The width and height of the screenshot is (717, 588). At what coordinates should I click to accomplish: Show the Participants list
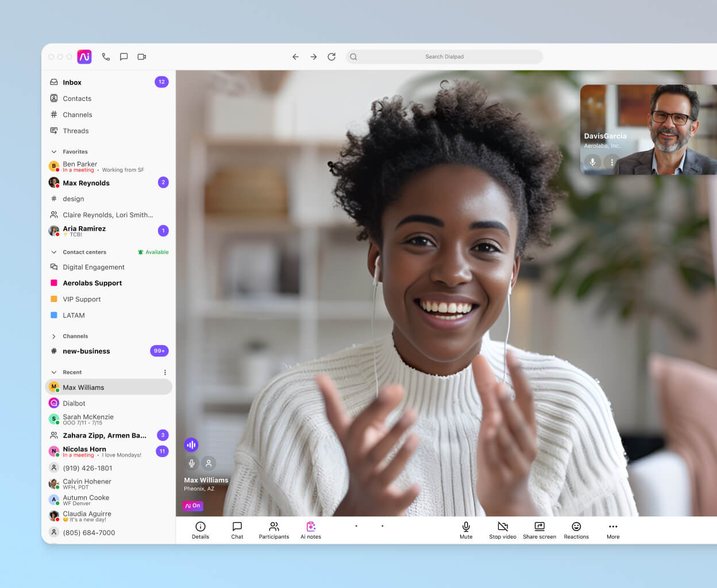click(273, 529)
